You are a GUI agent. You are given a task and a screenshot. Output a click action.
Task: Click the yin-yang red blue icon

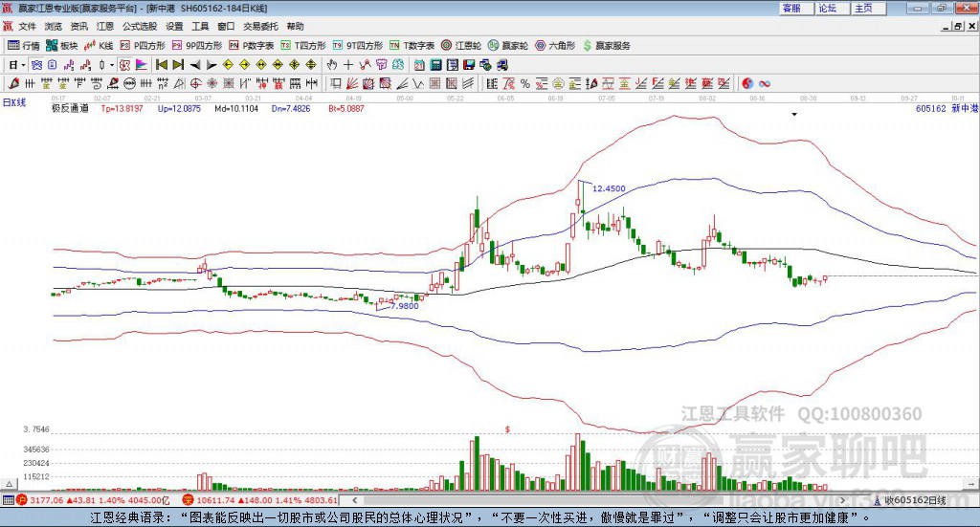(x=747, y=83)
